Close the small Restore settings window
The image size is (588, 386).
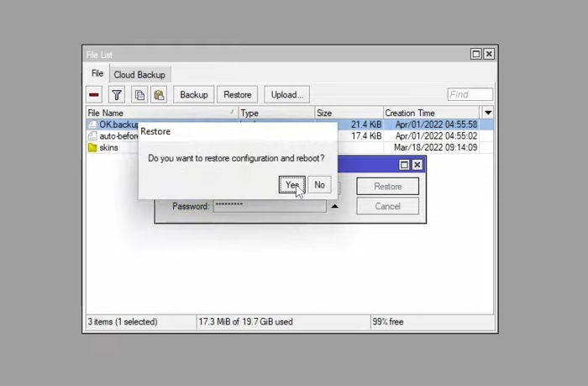(x=417, y=166)
